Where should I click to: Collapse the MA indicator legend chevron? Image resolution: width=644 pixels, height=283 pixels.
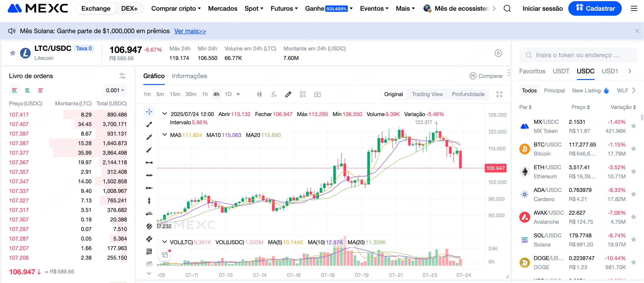coord(164,135)
